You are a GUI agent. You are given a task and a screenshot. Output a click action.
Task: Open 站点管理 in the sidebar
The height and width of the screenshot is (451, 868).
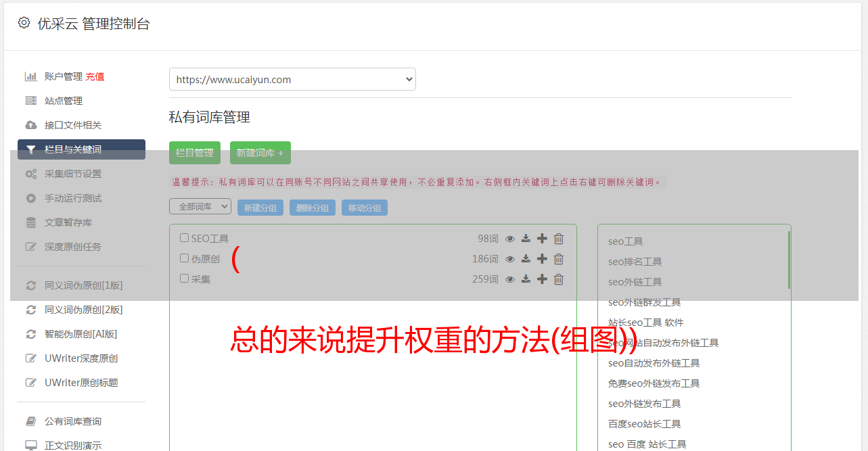click(x=64, y=101)
